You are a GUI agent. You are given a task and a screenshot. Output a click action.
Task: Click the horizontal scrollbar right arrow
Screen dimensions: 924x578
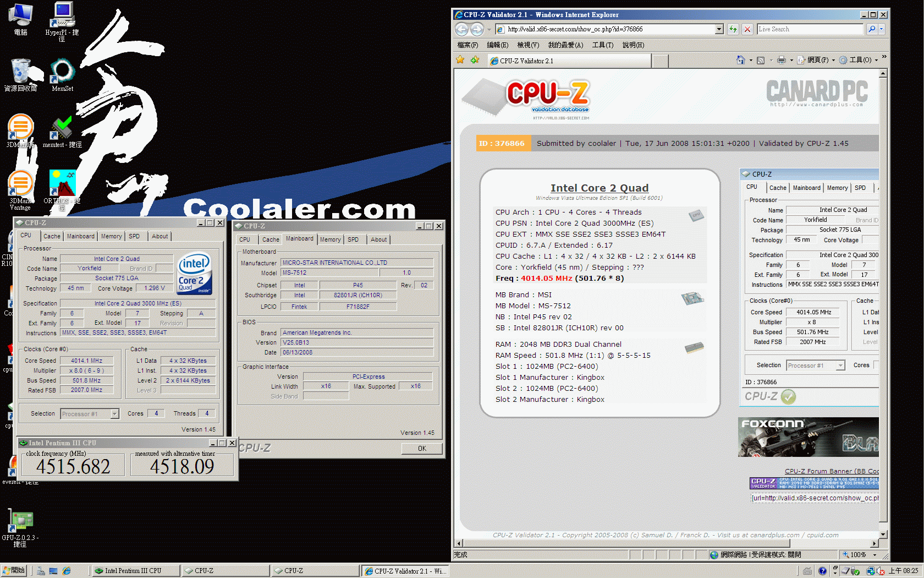(875, 543)
